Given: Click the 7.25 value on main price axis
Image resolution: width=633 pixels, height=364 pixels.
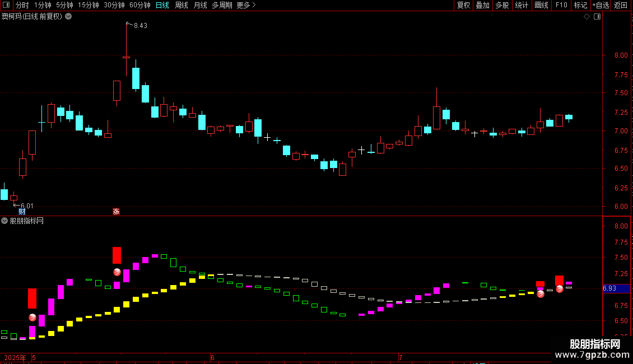Looking at the screenshot, I should click(621, 112).
